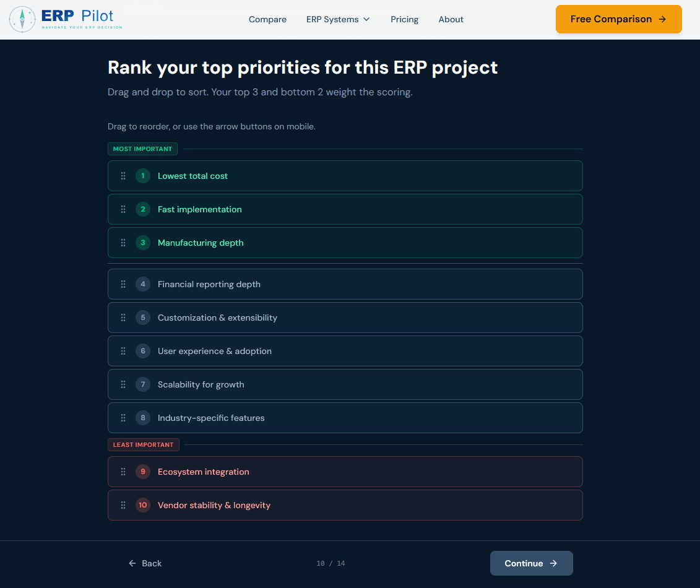This screenshot has width=700, height=588.
Task: Open the Pricing page
Action: pyautogui.click(x=404, y=19)
